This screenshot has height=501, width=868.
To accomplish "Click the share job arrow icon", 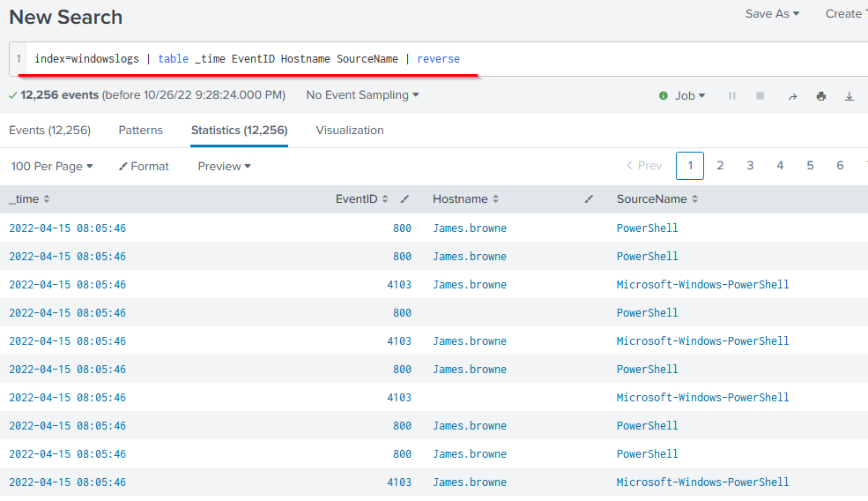I will point(792,96).
